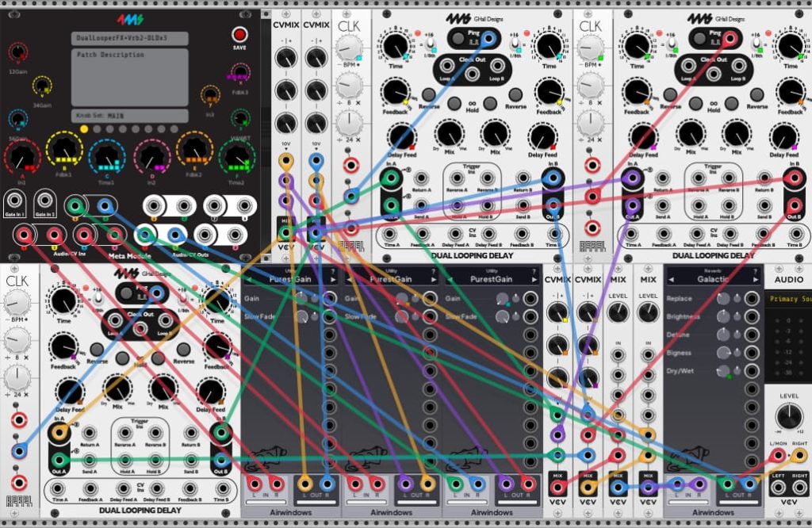Click the yellow B Fdbk1 knob on Meta Module

point(64,149)
